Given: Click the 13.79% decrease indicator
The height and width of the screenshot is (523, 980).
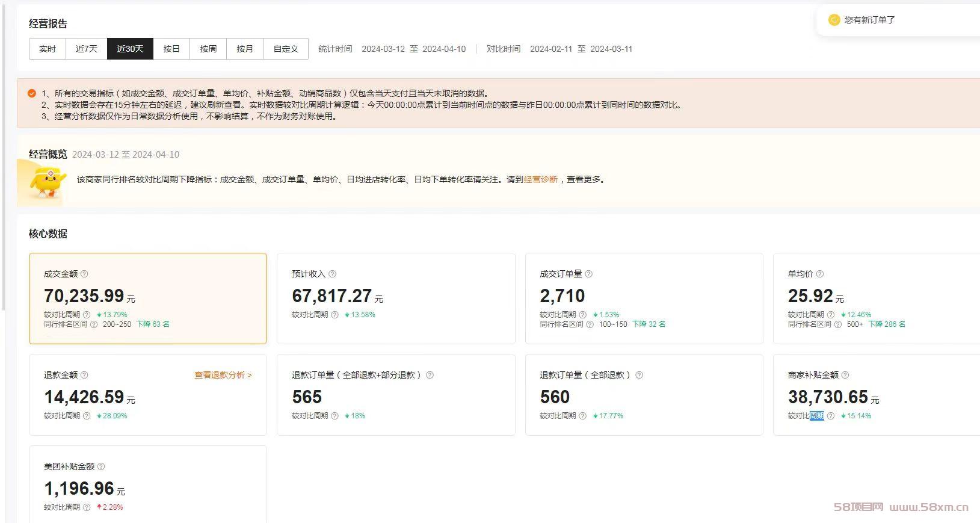Looking at the screenshot, I should click(112, 315).
